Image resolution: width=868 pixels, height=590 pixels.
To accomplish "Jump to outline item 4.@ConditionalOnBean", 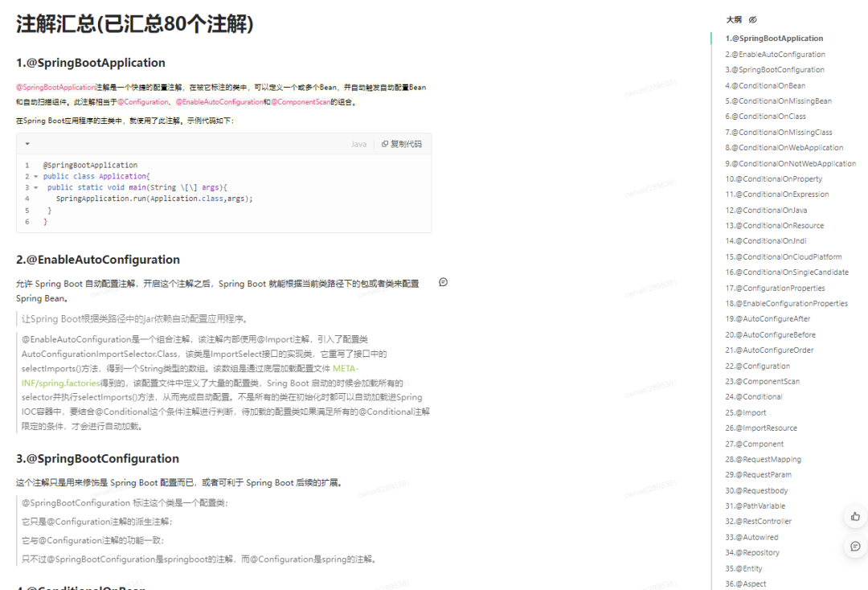I will pyautogui.click(x=765, y=86).
